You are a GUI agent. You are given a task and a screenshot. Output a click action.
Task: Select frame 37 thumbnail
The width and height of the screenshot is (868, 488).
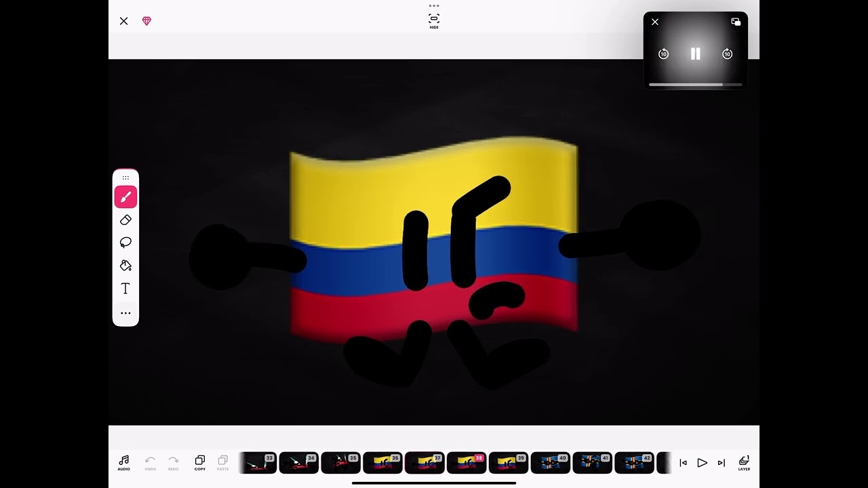click(x=425, y=463)
